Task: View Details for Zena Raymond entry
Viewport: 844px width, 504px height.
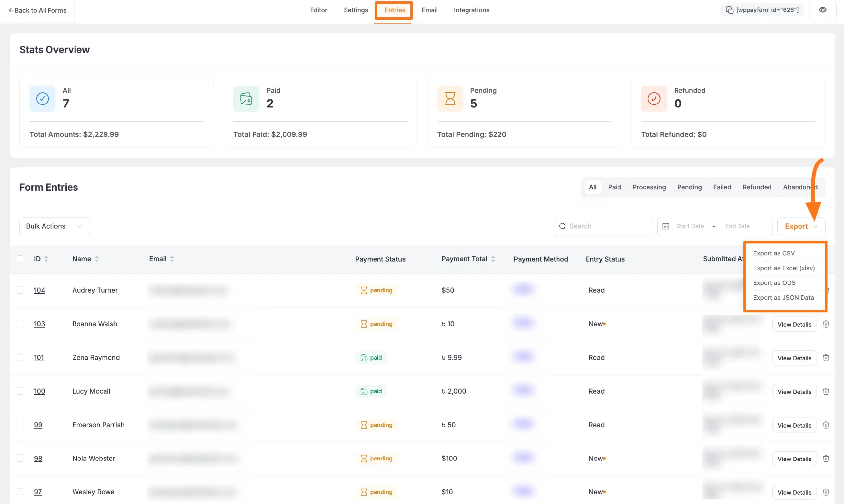Action: (794, 358)
